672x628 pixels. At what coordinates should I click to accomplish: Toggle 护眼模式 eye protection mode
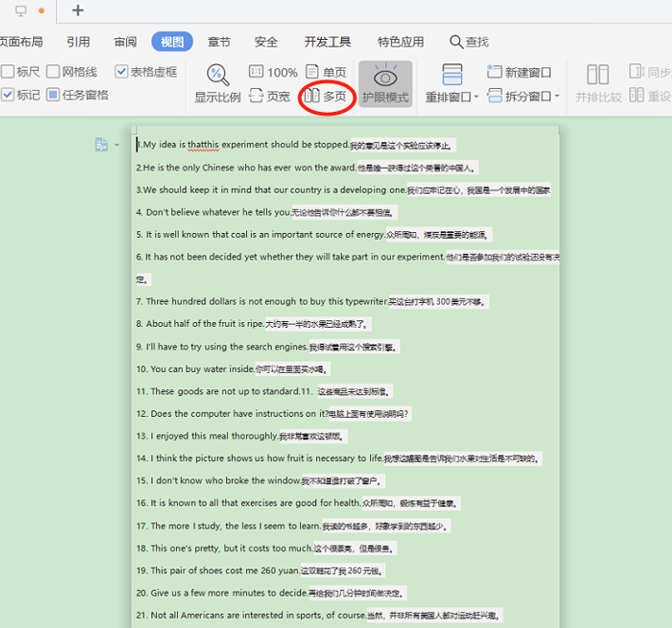coord(385,83)
